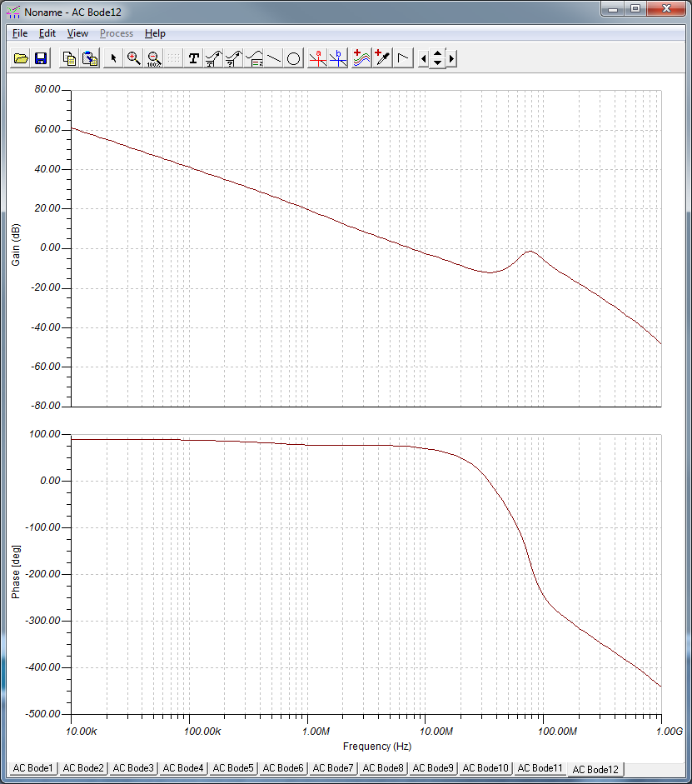Image resolution: width=692 pixels, height=784 pixels.
Task: Switch to the AC Bode5 tab
Action: pyautogui.click(x=233, y=768)
